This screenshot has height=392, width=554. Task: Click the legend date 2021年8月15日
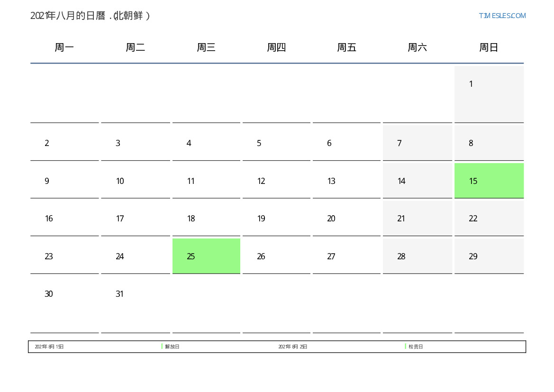click(x=49, y=347)
